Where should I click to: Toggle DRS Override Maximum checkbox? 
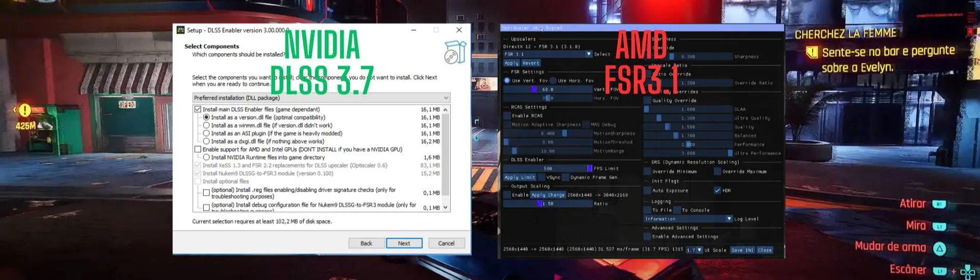click(x=717, y=172)
